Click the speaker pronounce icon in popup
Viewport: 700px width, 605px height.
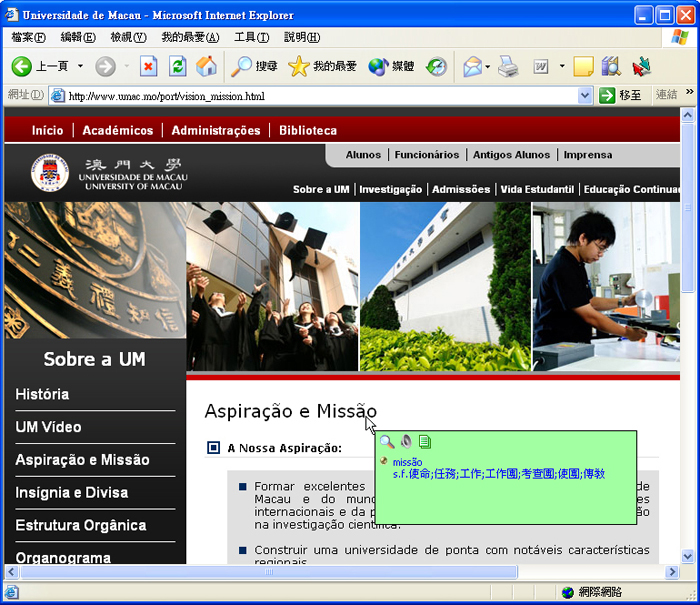pos(406,442)
